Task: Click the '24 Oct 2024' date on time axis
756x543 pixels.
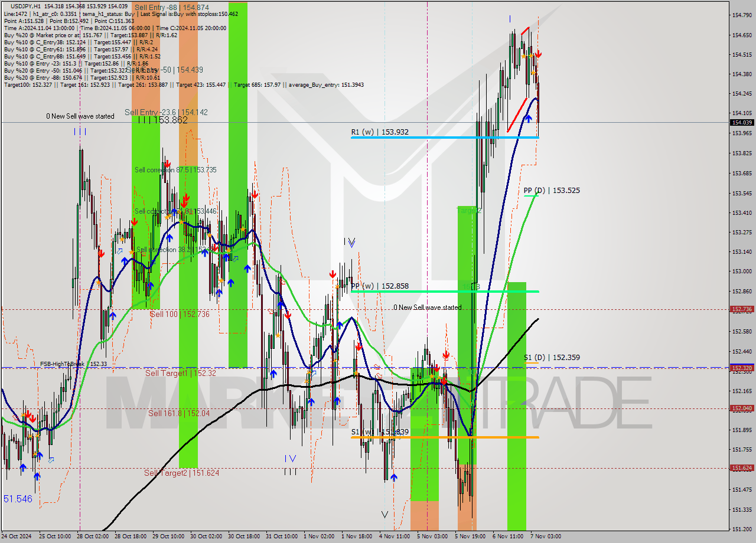Action: 16,537
